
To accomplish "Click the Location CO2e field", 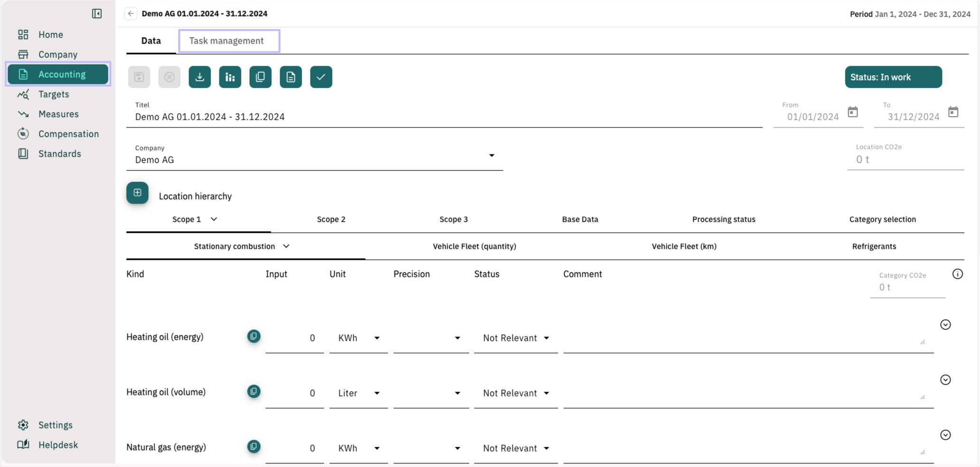I will pos(905,156).
